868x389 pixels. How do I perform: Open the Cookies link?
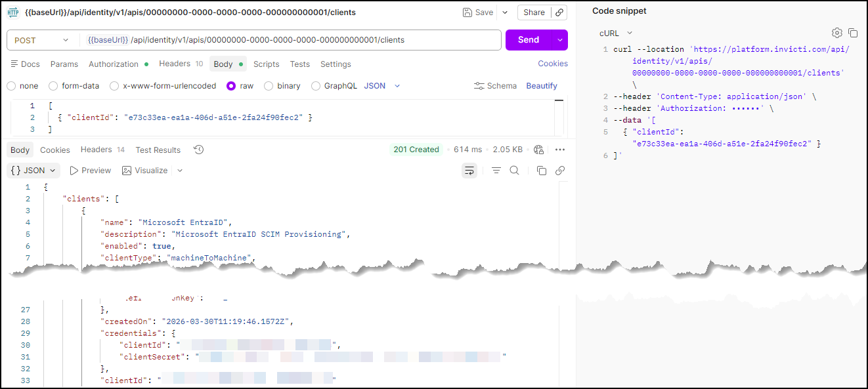tap(553, 64)
